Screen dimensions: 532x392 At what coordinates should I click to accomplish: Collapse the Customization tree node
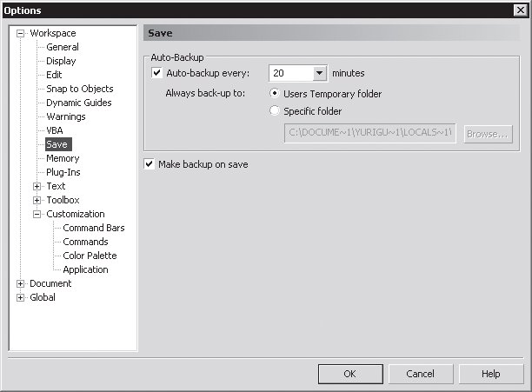pyautogui.click(x=37, y=214)
